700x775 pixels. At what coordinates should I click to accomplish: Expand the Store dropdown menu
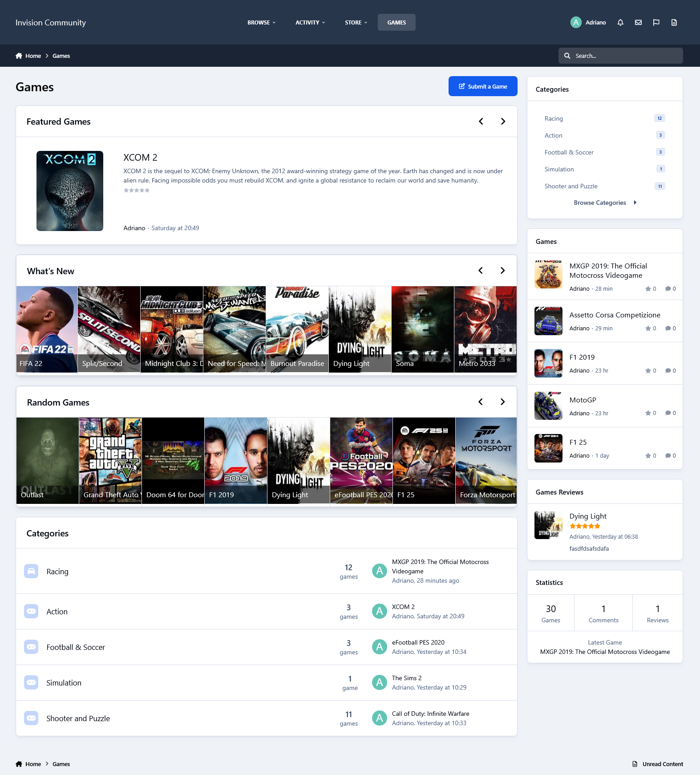[356, 22]
